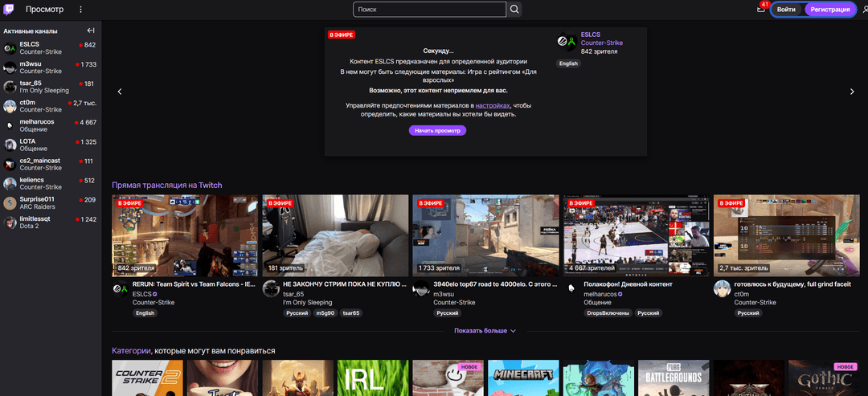The height and width of the screenshot is (396, 868).
Task: Open stream thumbnail with 1 733 viewers
Action: coord(485,235)
